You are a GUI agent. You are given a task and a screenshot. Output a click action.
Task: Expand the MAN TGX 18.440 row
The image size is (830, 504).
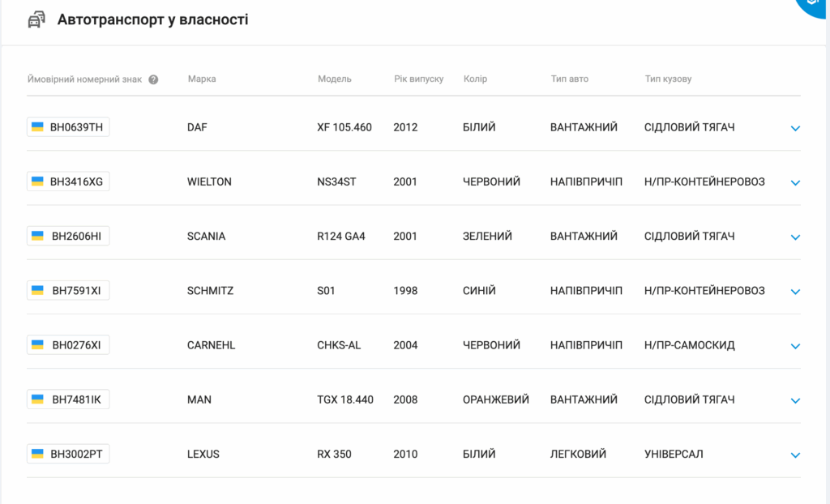point(795,401)
